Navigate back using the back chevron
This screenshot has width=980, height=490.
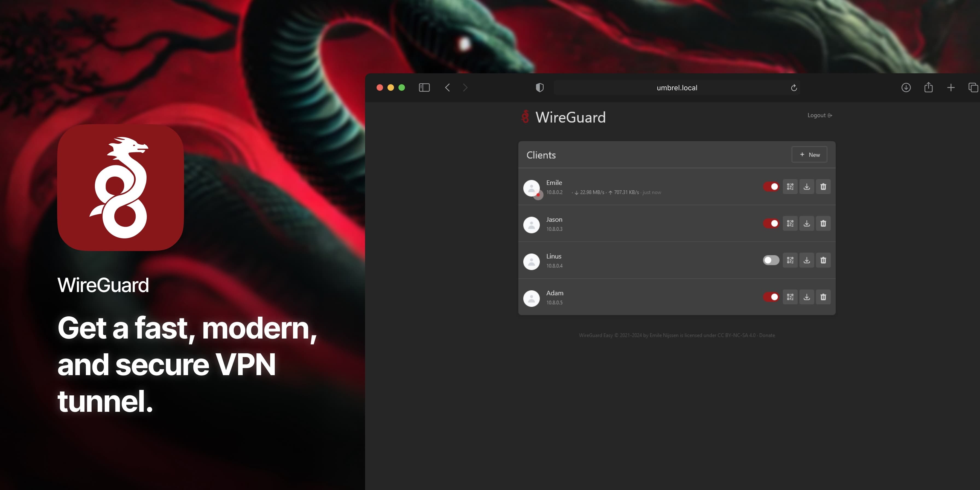pyautogui.click(x=447, y=87)
